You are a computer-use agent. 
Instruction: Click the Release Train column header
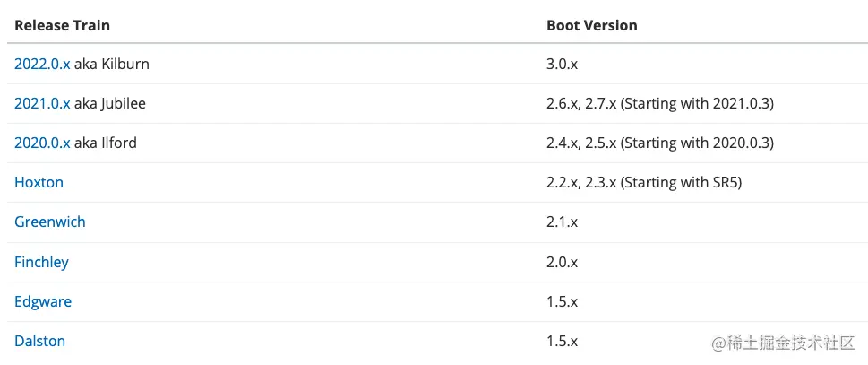(x=62, y=25)
